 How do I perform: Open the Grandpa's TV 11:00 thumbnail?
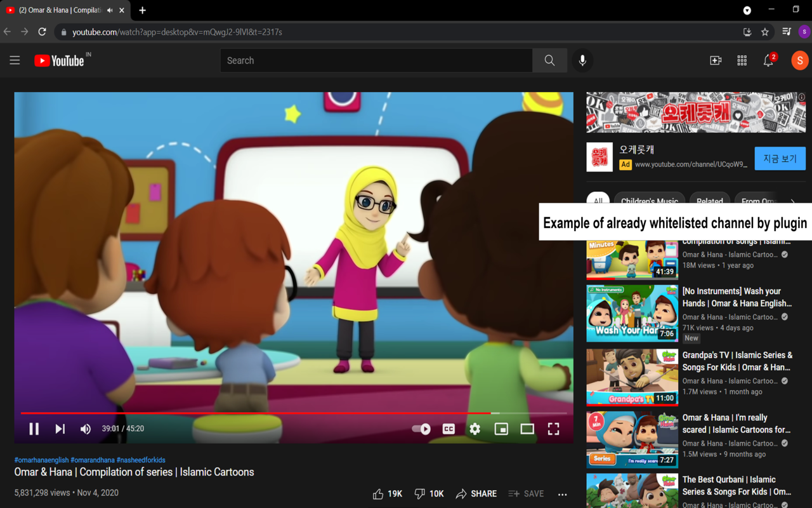point(632,377)
